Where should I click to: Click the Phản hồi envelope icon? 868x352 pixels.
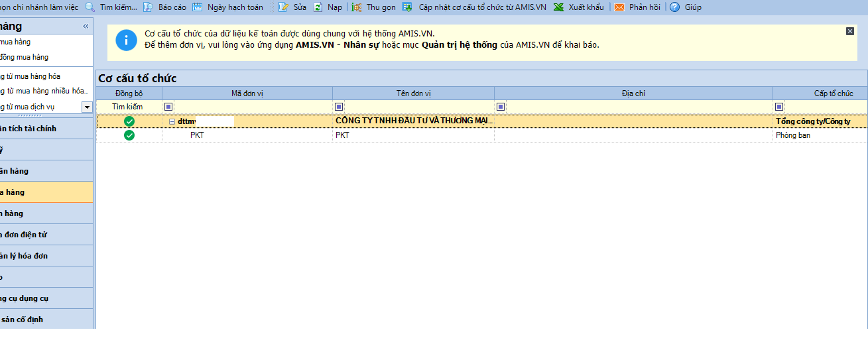tap(619, 7)
